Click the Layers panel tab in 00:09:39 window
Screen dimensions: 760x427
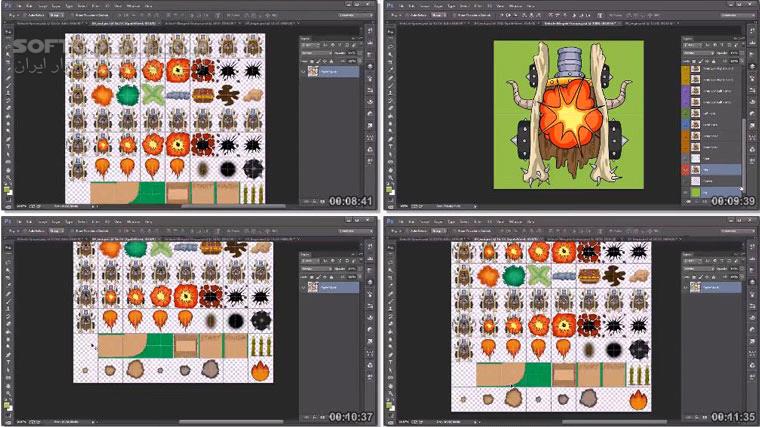687,39
